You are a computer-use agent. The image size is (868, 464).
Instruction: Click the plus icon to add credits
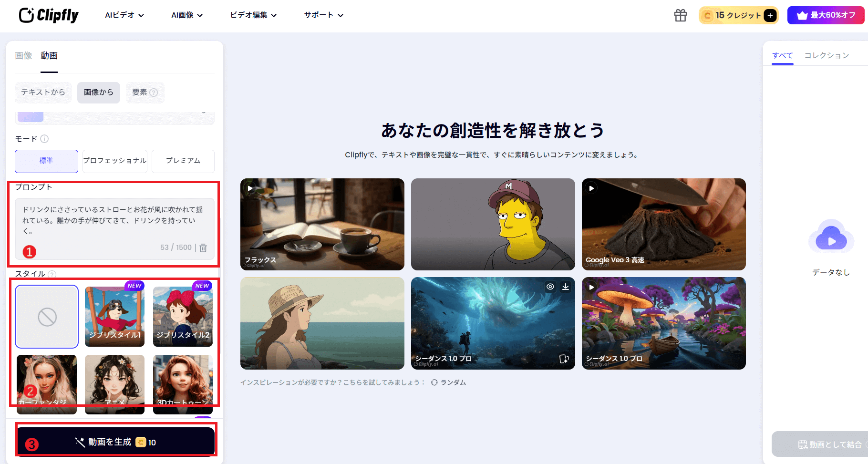(770, 15)
